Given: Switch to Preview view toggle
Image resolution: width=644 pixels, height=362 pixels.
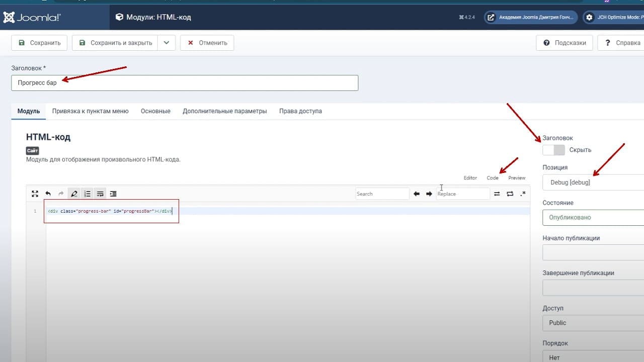Looking at the screenshot, I should (x=517, y=177).
